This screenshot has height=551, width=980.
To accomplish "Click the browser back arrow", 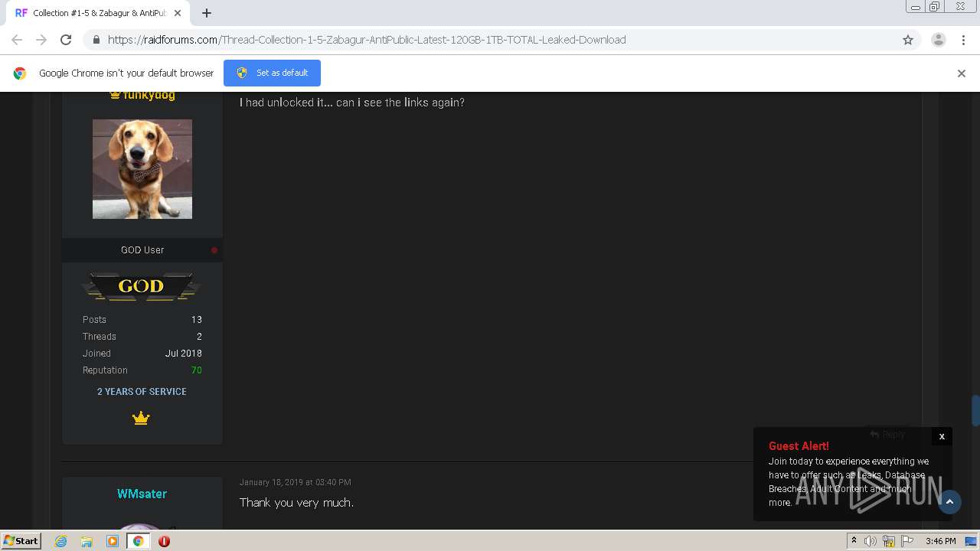I will pyautogui.click(x=17, y=40).
